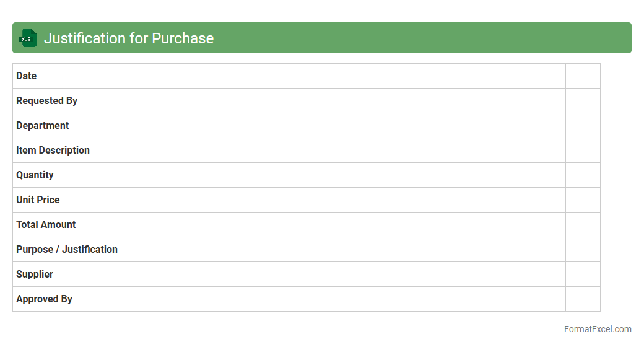Click the blank cell beside Requested By

[583, 101]
